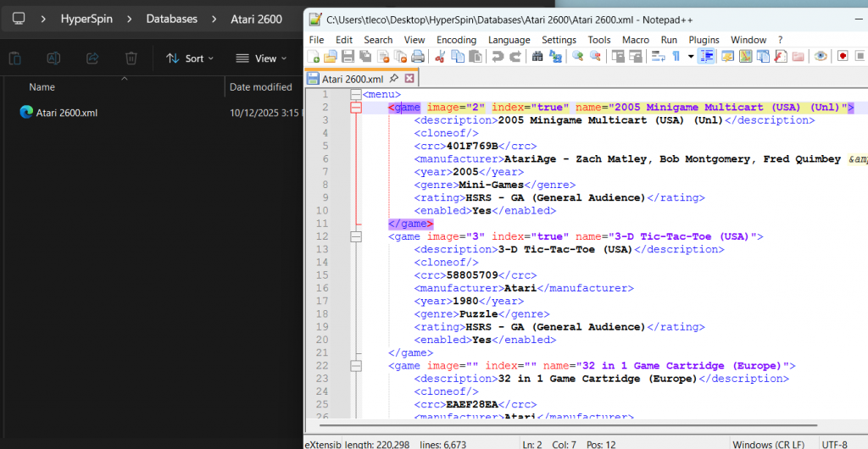Open the Macro menu
Viewport: 868px width, 449px height.
click(x=636, y=40)
